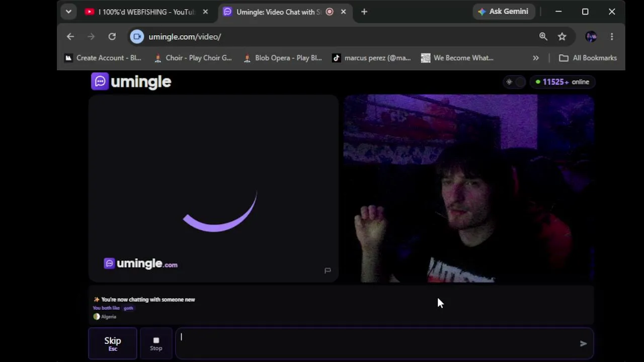Expand the hidden bookmarks chevron
The image size is (644, 362).
click(536, 58)
